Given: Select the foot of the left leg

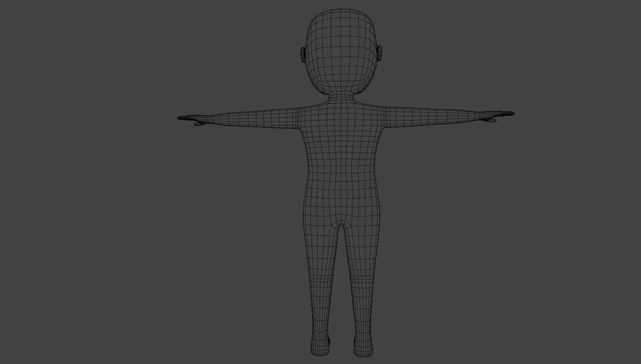Looking at the screenshot, I should 321,347.
